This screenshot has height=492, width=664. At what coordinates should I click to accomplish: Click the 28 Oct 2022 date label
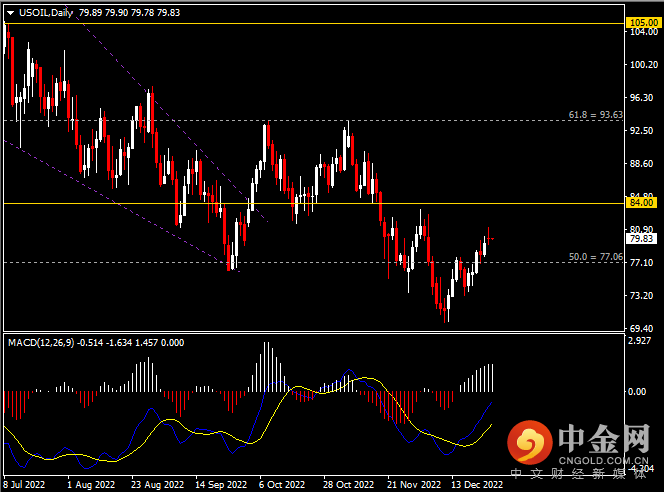tap(348, 484)
